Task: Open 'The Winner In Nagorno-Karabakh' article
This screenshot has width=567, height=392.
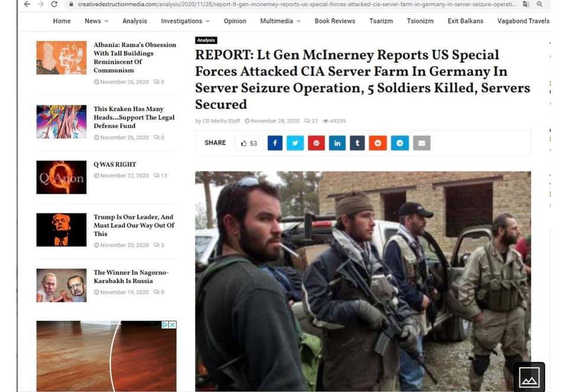Action: coord(131,276)
